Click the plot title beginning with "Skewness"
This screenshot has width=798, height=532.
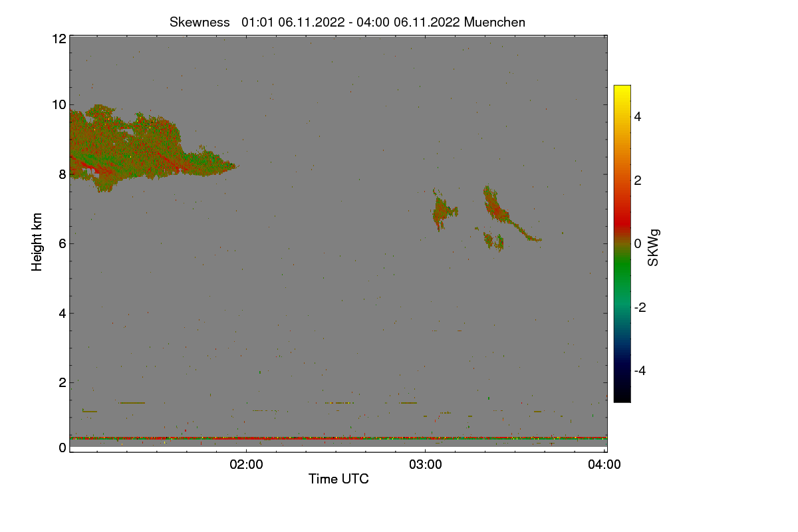coord(347,22)
